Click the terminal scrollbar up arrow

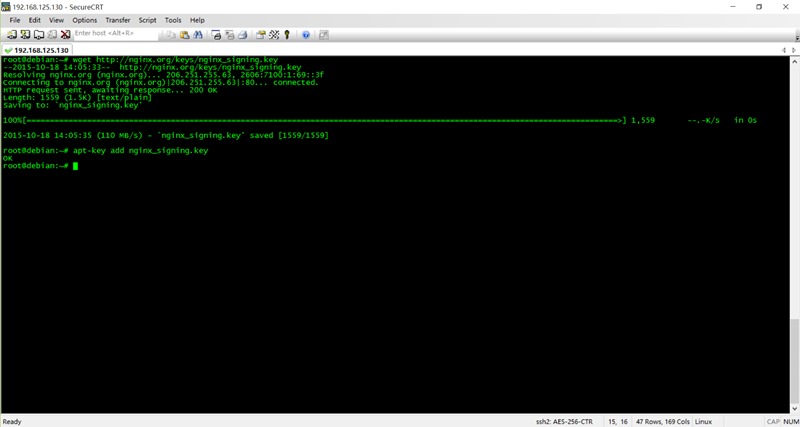click(795, 61)
